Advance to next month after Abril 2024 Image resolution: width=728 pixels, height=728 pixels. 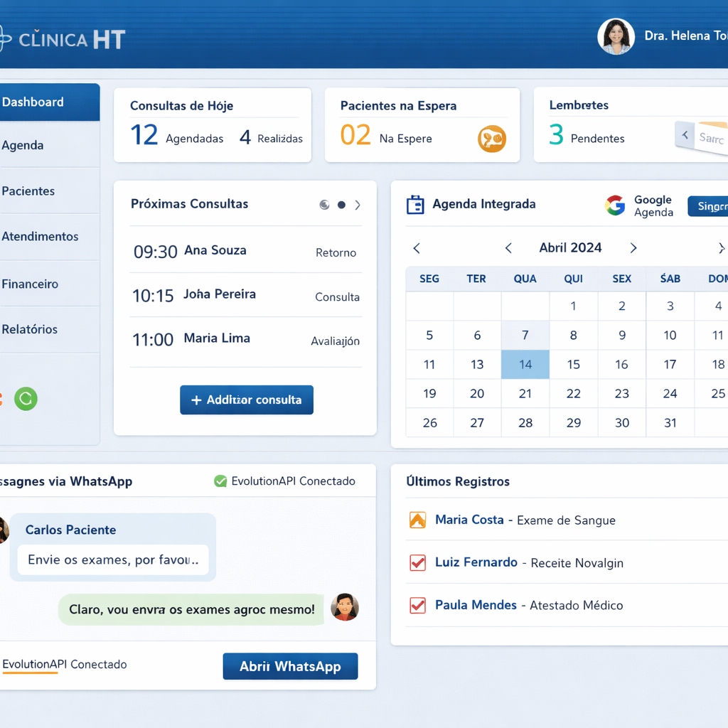click(633, 248)
